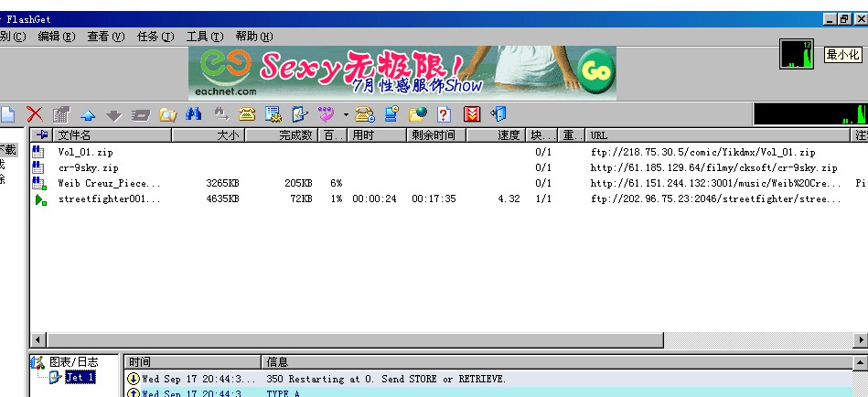
Task: Click the computer with clock icon
Action: pyautogui.click(x=392, y=114)
